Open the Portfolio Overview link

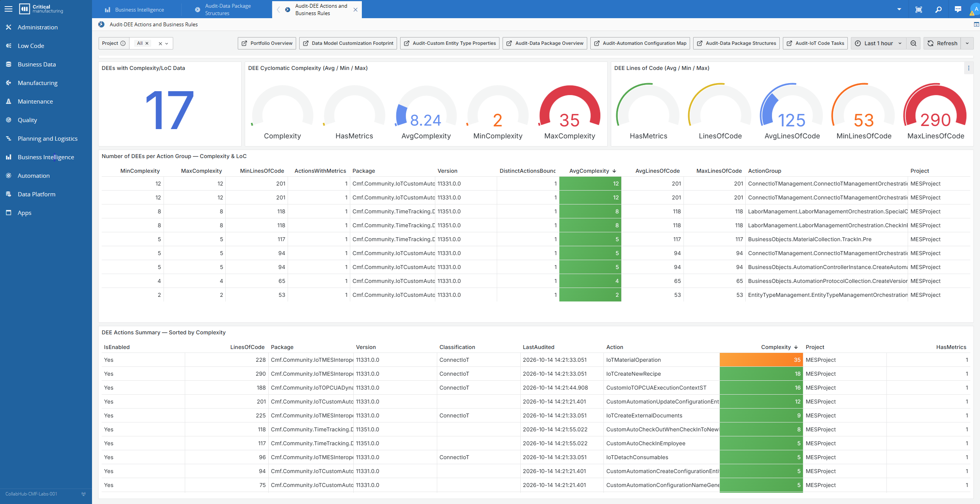tap(267, 43)
